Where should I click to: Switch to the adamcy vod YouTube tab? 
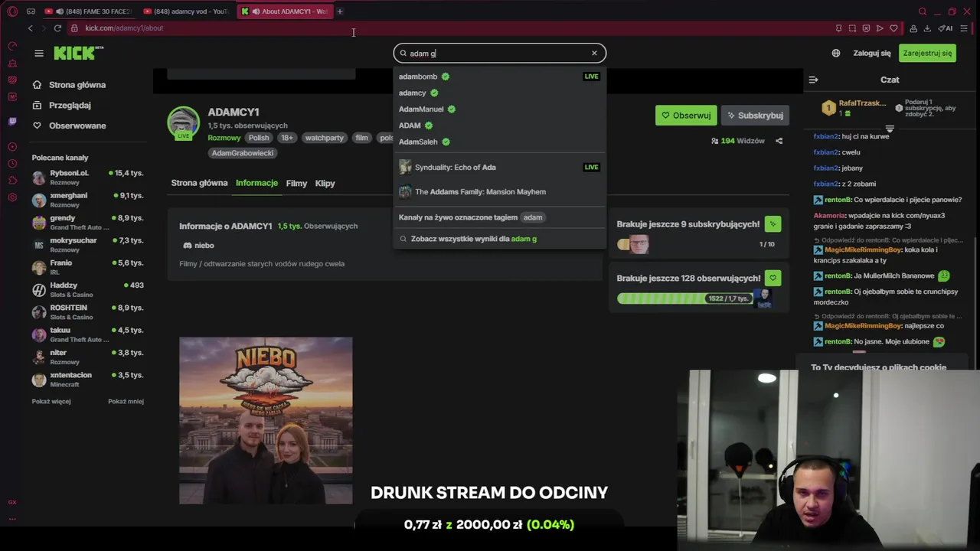coord(186,11)
